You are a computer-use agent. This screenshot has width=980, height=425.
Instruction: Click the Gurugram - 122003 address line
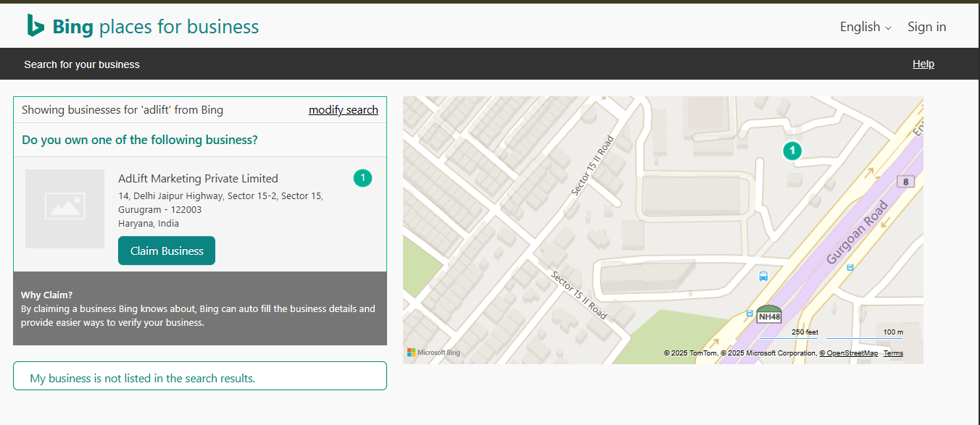coord(160,209)
